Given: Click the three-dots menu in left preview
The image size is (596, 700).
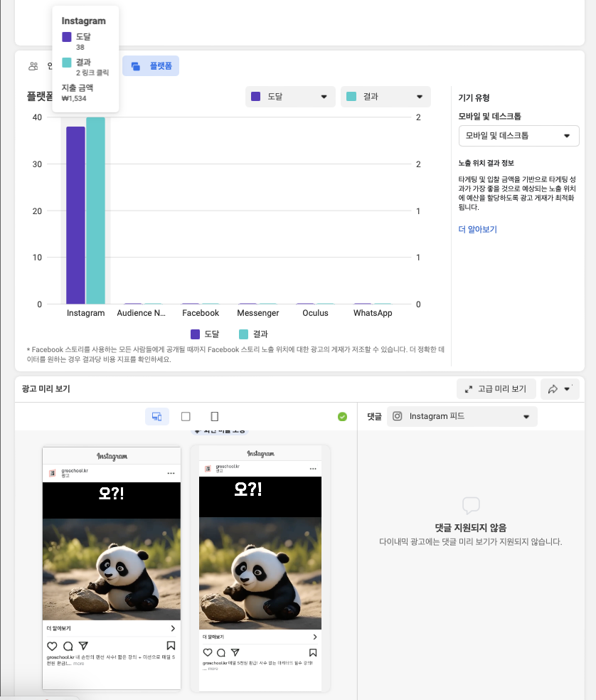Looking at the screenshot, I should 171,473.
